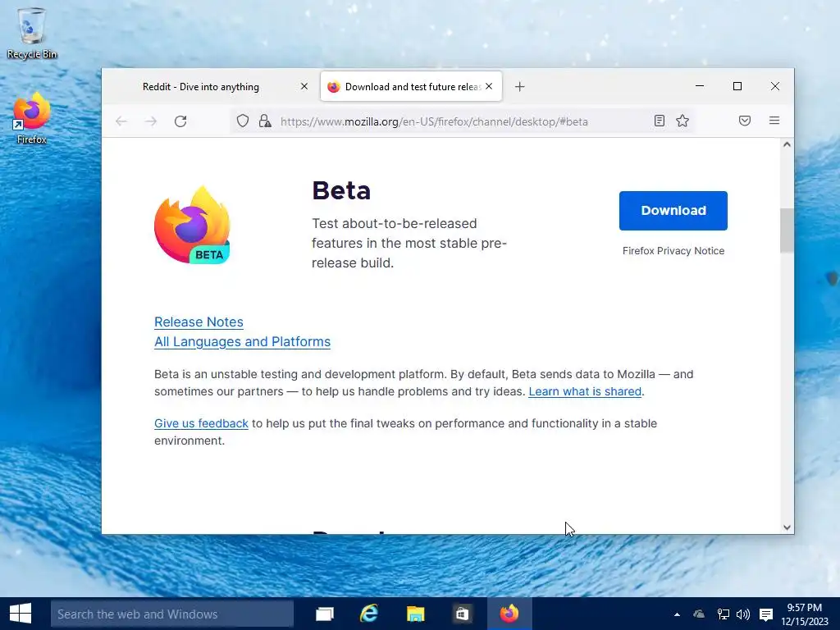The height and width of the screenshot is (630, 840).
Task: Bookmark this page with the star icon
Action: (682, 121)
